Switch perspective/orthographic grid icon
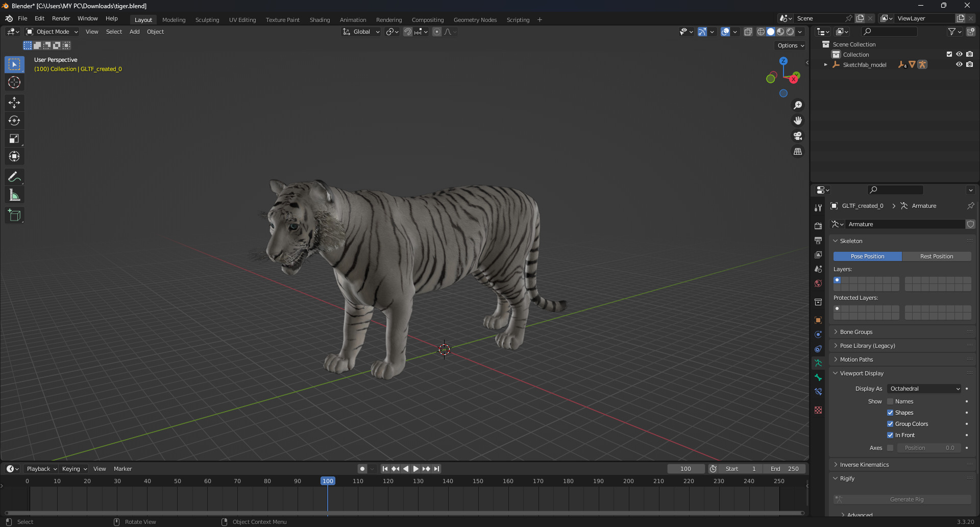The width and height of the screenshot is (980, 527). tap(798, 152)
